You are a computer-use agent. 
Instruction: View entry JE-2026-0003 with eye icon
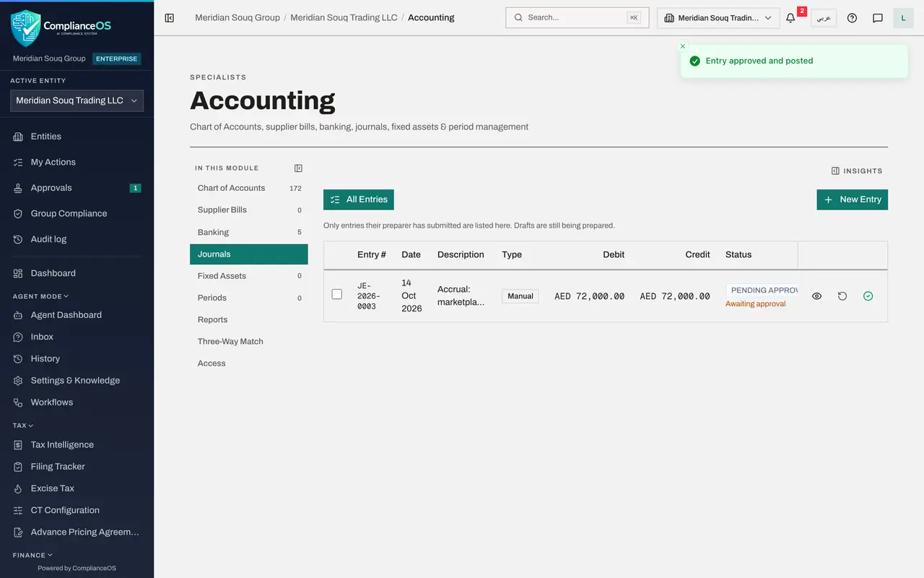tap(816, 296)
